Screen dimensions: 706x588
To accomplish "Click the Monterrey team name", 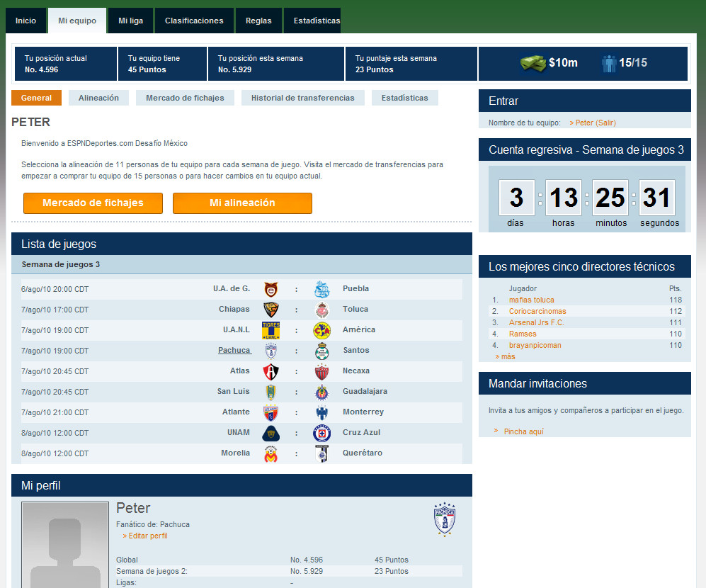I will pos(363,412).
